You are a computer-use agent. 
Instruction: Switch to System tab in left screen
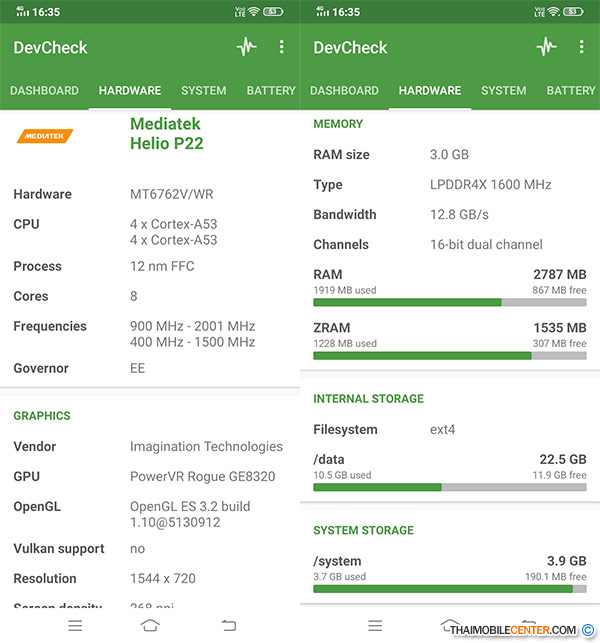click(203, 91)
